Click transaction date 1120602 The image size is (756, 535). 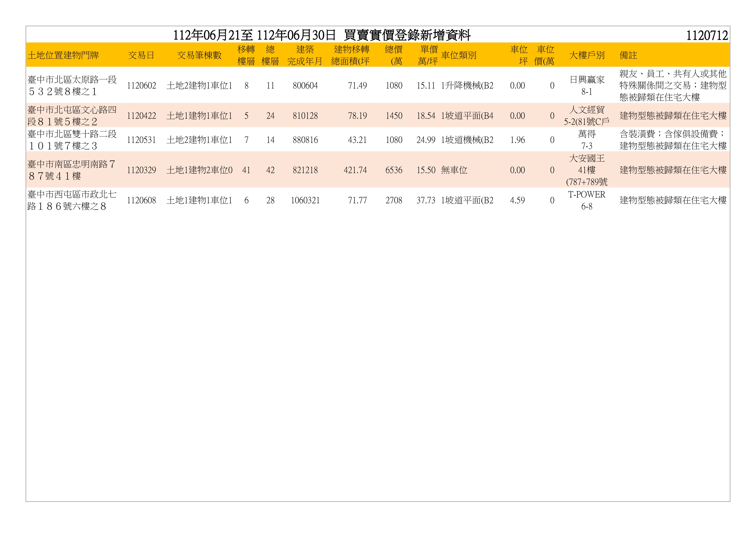coord(141,86)
